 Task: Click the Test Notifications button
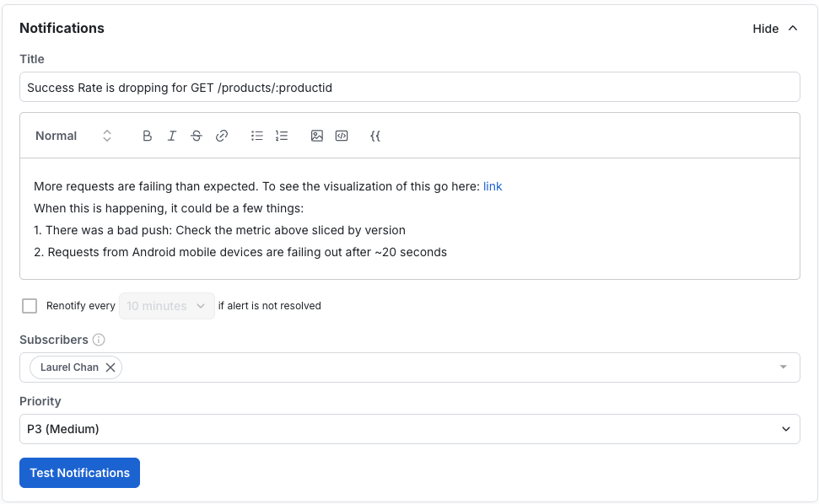click(79, 473)
